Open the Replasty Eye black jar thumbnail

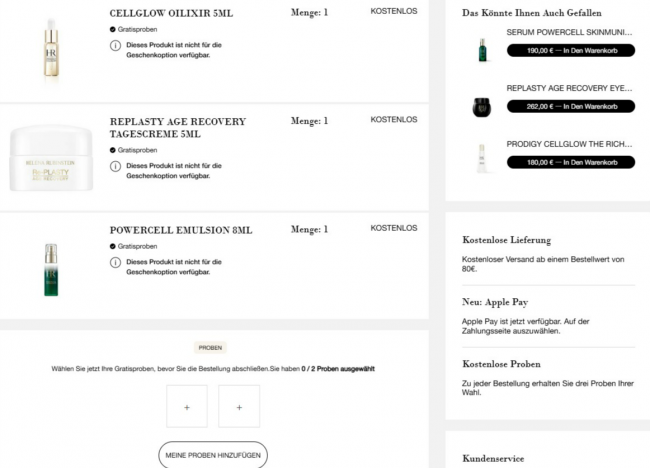click(x=482, y=107)
